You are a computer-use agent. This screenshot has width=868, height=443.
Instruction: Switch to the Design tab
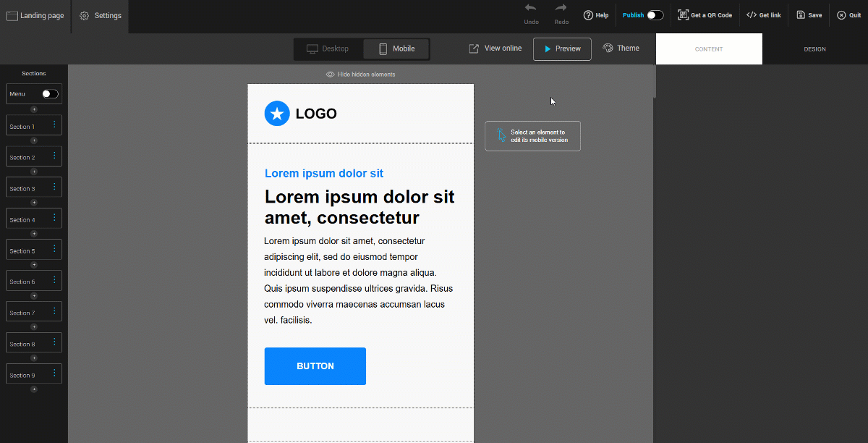coord(814,49)
